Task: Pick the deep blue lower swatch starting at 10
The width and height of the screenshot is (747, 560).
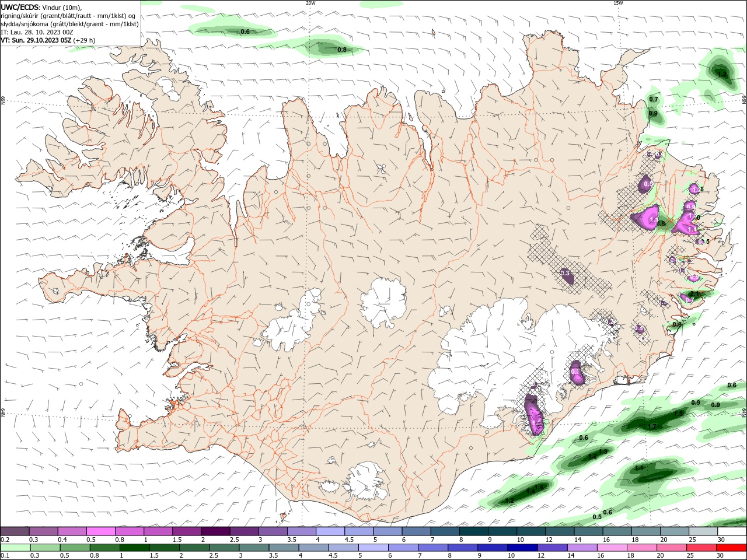Action: (x=522, y=548)
